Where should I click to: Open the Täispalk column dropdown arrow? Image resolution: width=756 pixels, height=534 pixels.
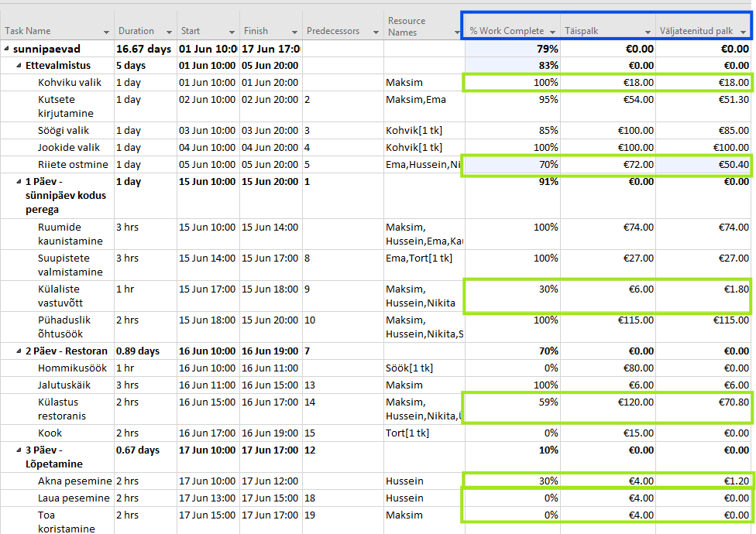[x=647, y=32]
